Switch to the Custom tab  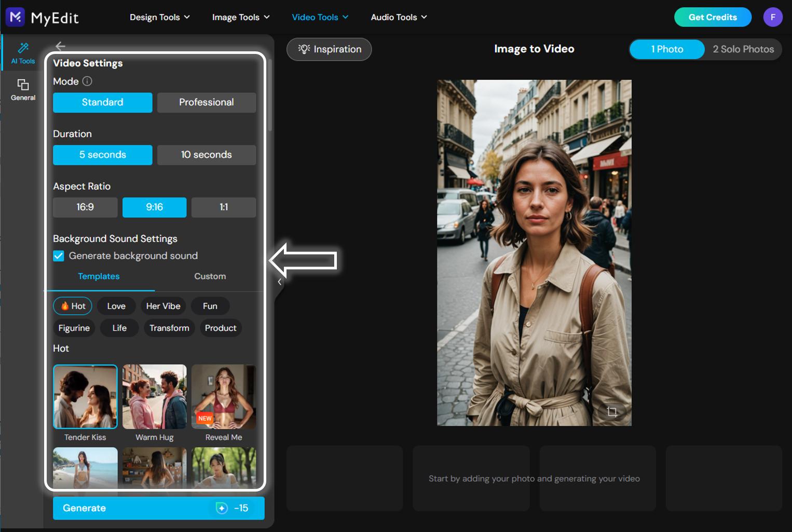coord(210,276)
